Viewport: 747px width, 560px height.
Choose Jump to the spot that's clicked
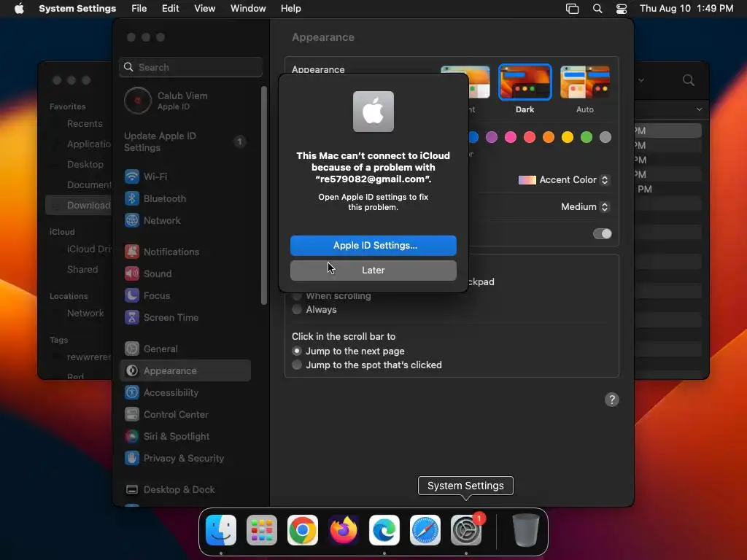(297, 365)
